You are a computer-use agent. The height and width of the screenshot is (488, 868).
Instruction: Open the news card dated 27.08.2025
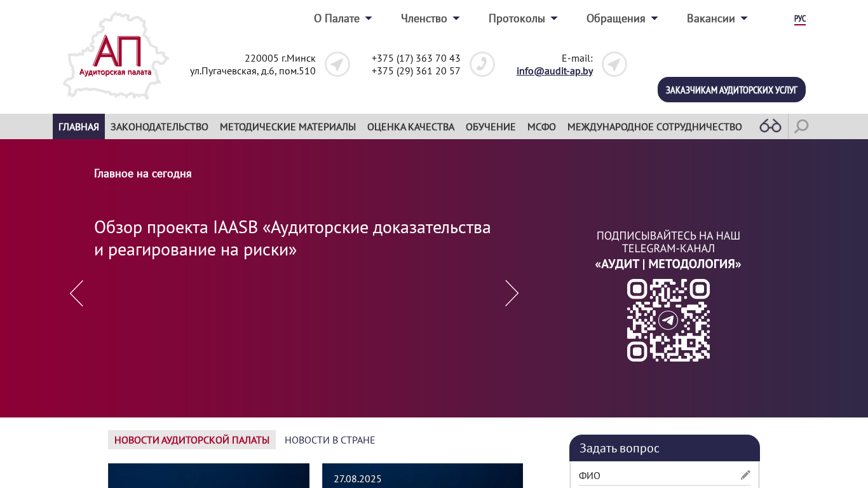(x=423, y=476)
